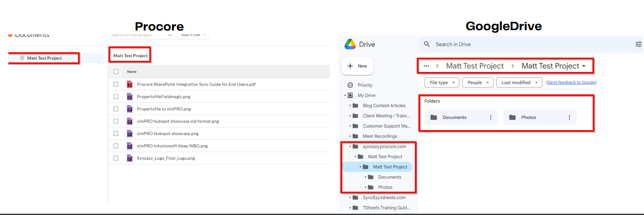Open the People filter dropdown
Viewport: 644px width, 215px height.
[478, 82]
